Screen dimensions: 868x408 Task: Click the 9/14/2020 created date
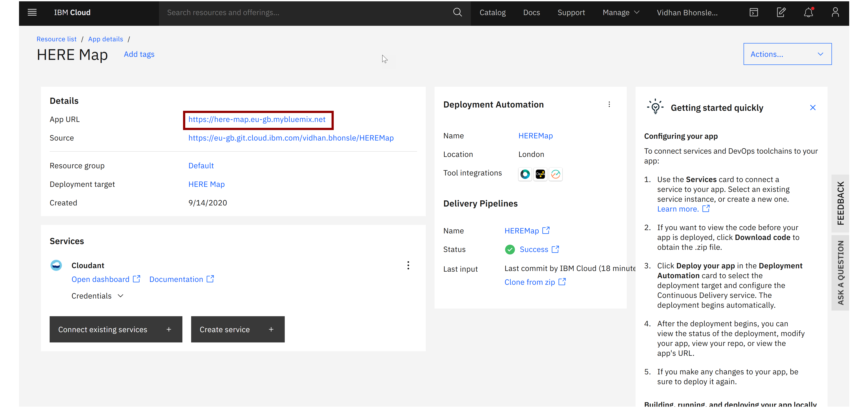point(208,203)
